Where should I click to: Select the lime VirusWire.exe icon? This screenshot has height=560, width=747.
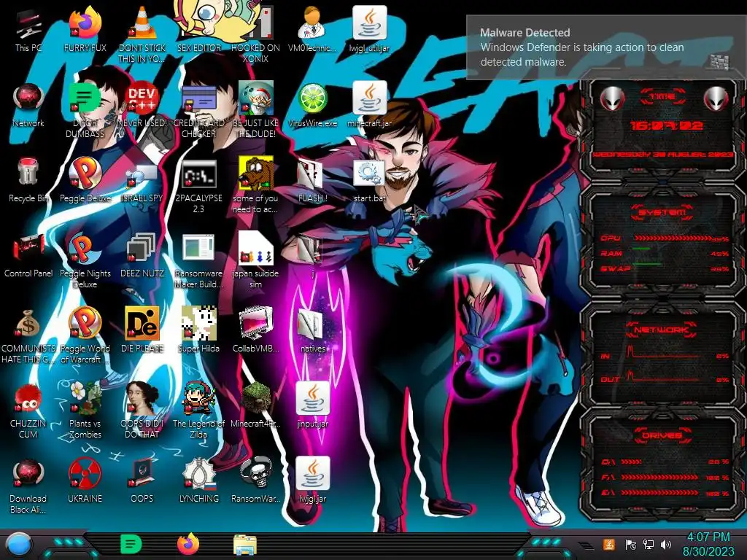coord(312,105)
